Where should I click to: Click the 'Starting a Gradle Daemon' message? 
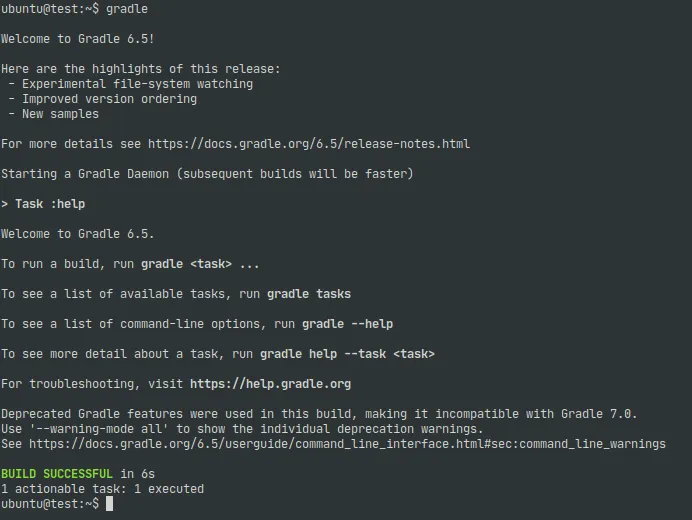point(207,174)
